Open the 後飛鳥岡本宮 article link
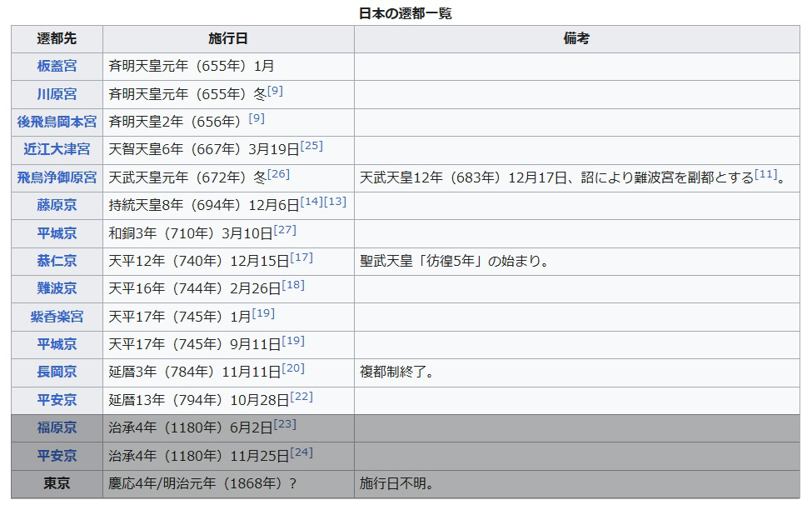812x510 pixels. [x=57, y=122]
